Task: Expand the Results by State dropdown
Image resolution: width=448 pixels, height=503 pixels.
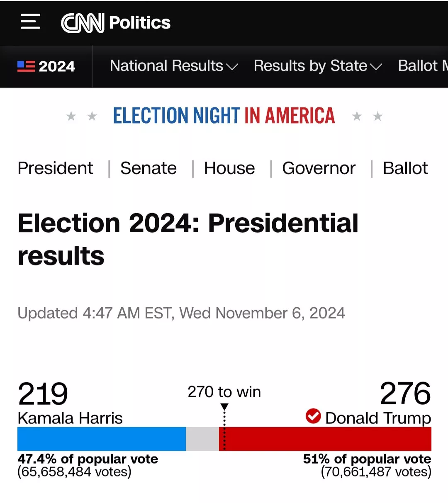Action: pyautogui.click(x=318, y=66)
